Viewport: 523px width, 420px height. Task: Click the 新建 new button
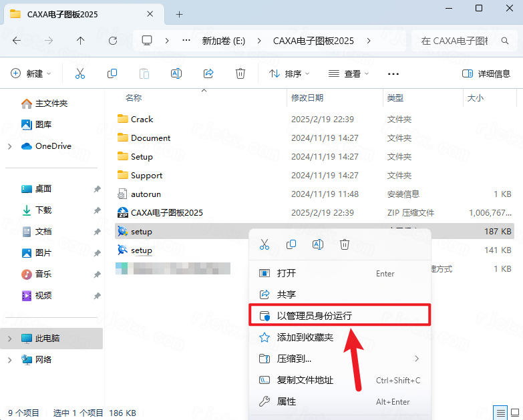pos(31,73)
